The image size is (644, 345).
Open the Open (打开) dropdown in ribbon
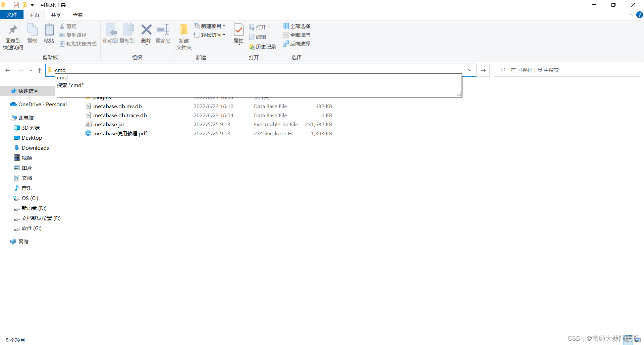pos(260,27)
